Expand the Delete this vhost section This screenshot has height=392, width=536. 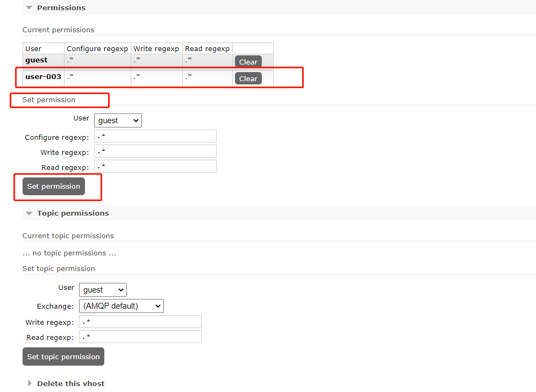(x=70, y=383)
